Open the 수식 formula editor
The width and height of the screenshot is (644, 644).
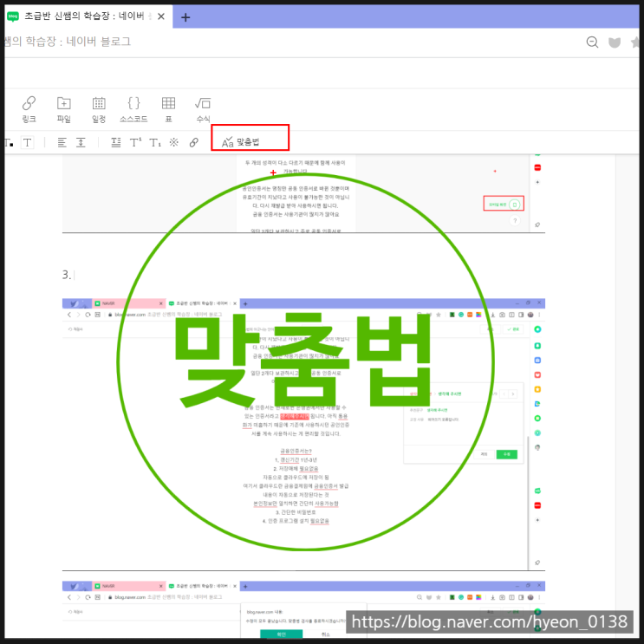[203, 109]
